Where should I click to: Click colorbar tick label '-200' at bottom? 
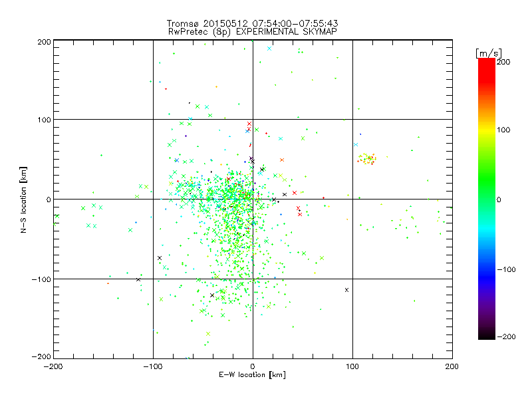(x=506, y=336)
